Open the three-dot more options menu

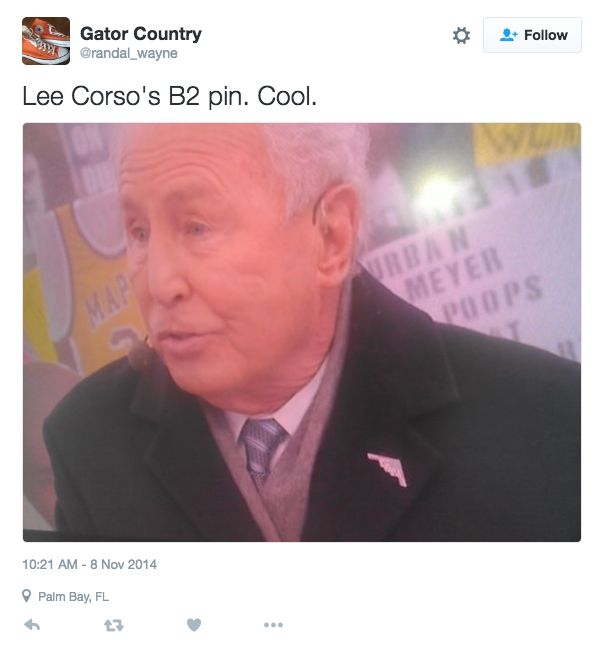coord(273,625)
